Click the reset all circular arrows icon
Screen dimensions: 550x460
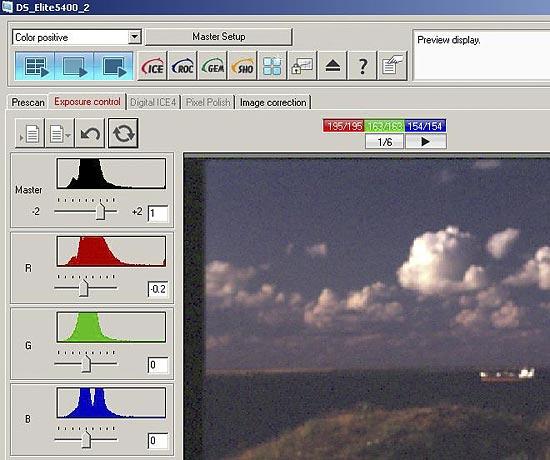[123, 133]
